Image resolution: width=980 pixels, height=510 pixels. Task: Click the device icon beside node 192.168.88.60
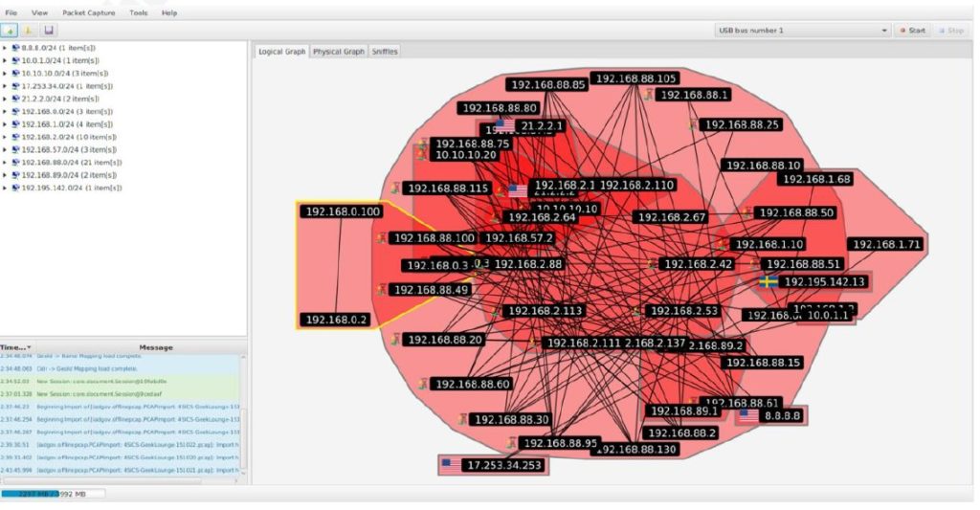(x=423, y=384)
